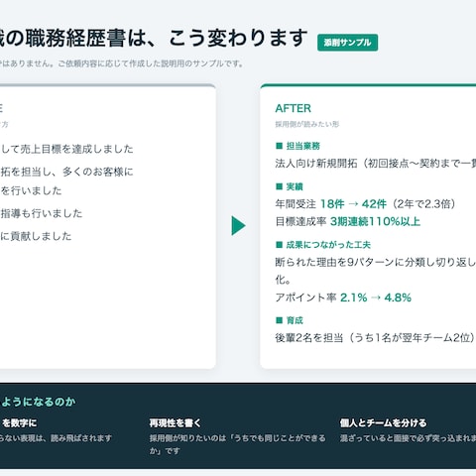Click BEFORE line 指導も行いました

point(42,213)
